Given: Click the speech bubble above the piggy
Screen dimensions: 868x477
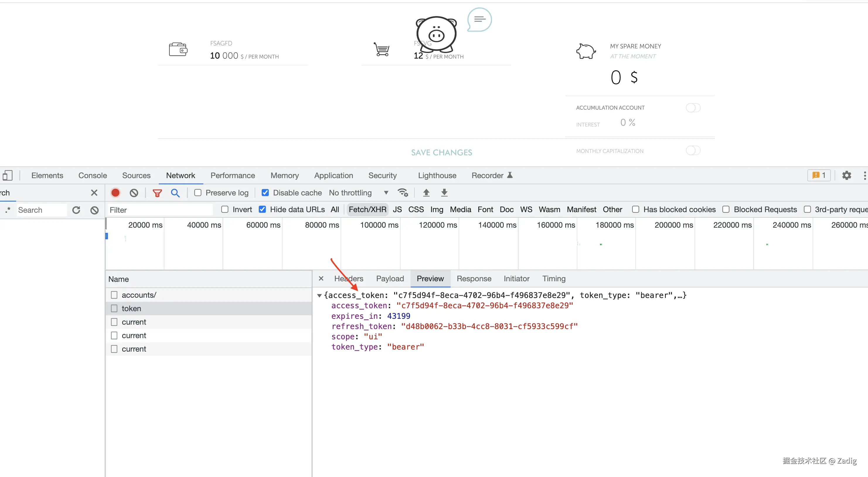Looking at the screenshot, I should (x=479, y=20).
